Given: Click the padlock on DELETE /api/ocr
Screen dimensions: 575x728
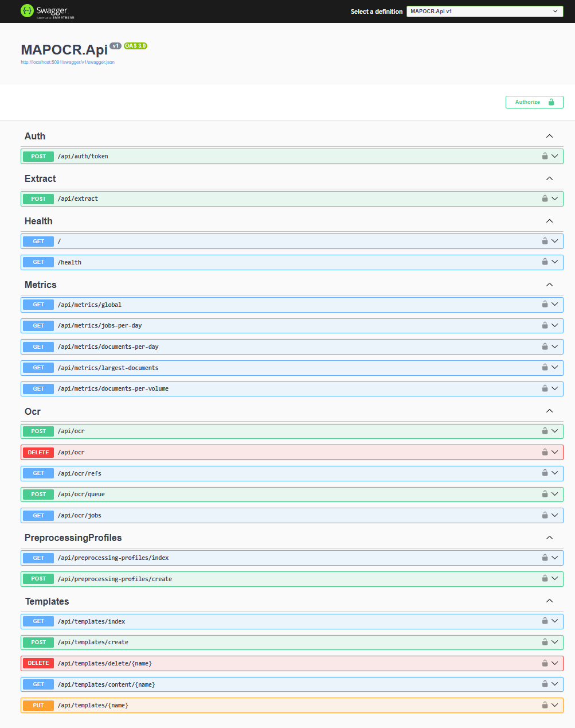Looking at the screenshot, I should tap(545, 452).
